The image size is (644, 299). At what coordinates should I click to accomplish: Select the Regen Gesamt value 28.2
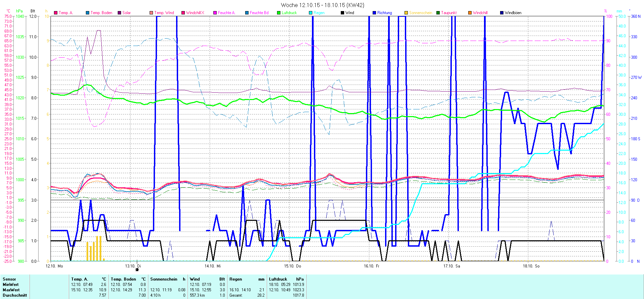point(261,295)
